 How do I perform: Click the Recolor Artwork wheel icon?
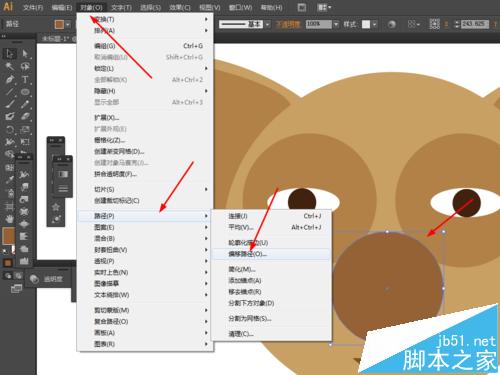[x=392, y=24]
